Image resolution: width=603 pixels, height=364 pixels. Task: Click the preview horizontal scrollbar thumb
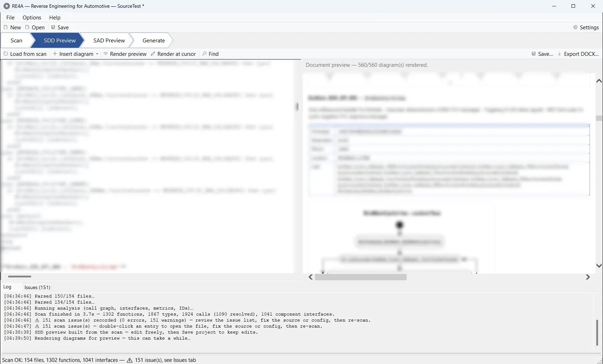click(361, 277)
